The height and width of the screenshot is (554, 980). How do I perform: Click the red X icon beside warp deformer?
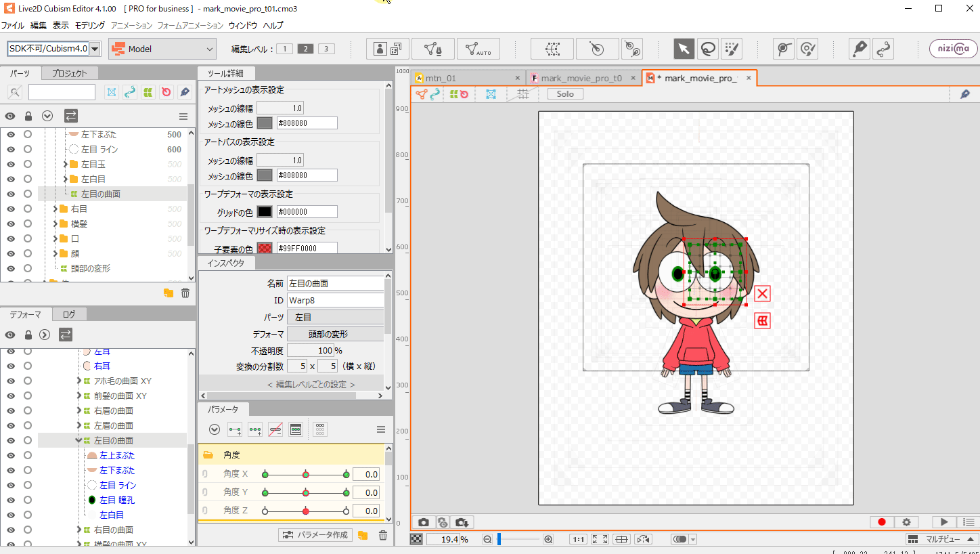tap(763, 293)
